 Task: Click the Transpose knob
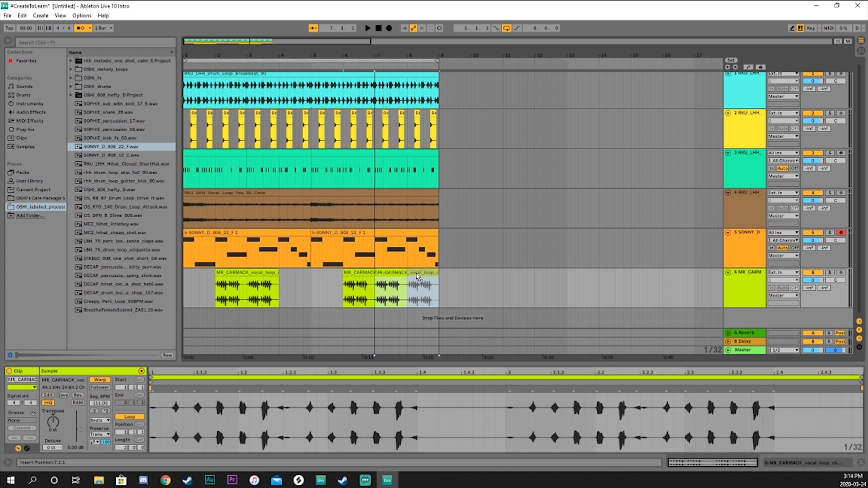(x=53, y=421)
